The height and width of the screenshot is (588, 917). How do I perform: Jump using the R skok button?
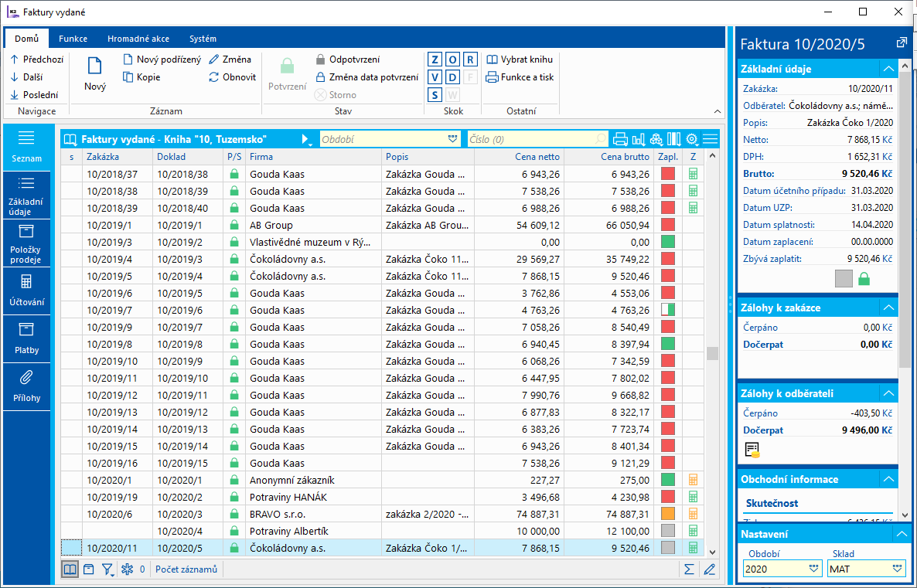471,59
